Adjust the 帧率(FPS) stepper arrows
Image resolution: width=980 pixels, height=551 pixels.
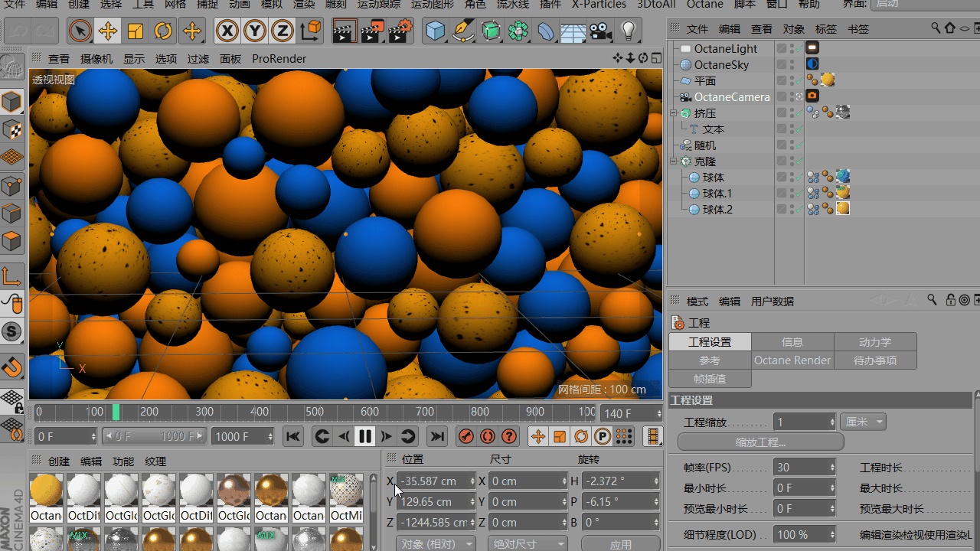(832, 468)
